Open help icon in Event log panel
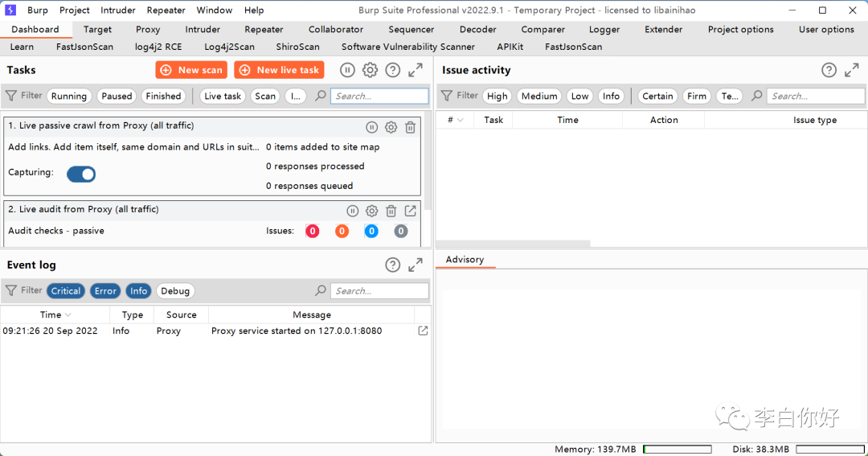The width and height of the screenshot is (868, 456). tap(392, 265)
